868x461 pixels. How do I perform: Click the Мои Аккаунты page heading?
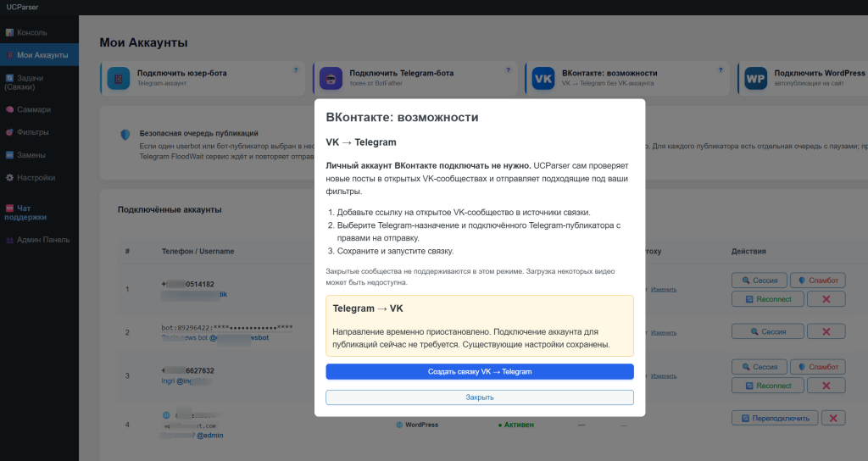(x=143, y=42)
